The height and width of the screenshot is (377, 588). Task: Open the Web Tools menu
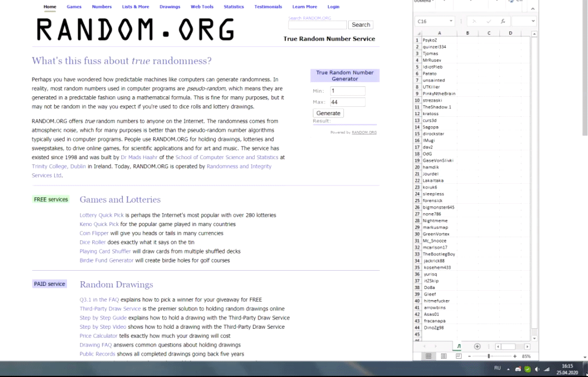202,6
